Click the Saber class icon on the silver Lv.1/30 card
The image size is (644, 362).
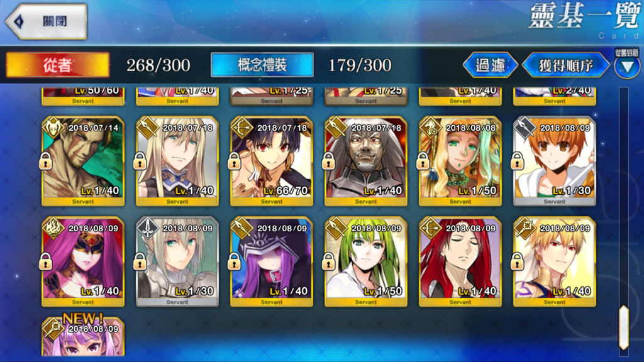click(147, 228)
